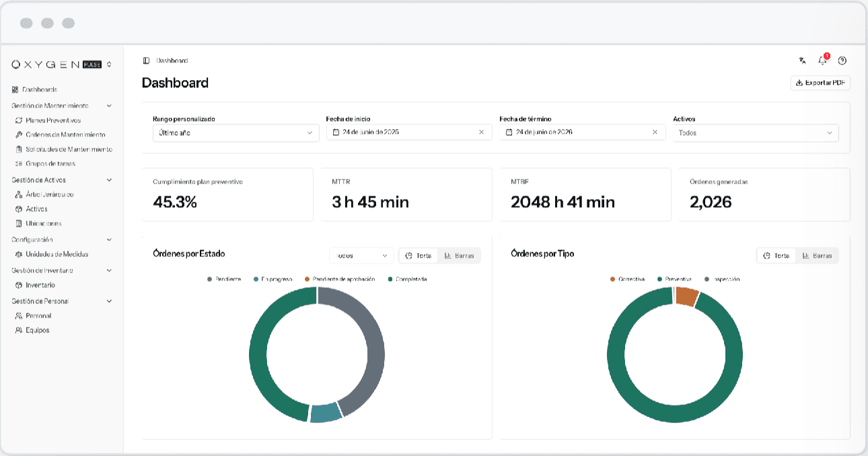
Task: Click the Planes Preventivos refresh icon
Action: [x=19, y=120]
